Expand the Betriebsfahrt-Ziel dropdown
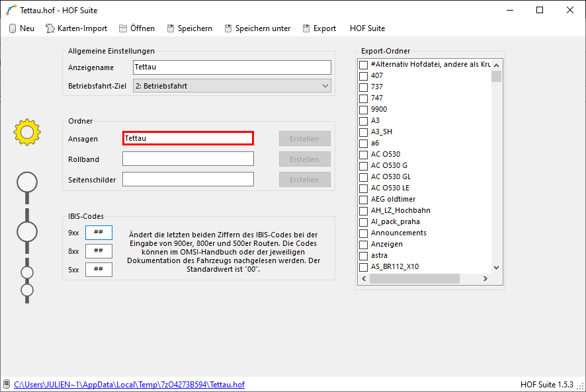Viewport: 586px width, 392px height. (x=231, y=85)
